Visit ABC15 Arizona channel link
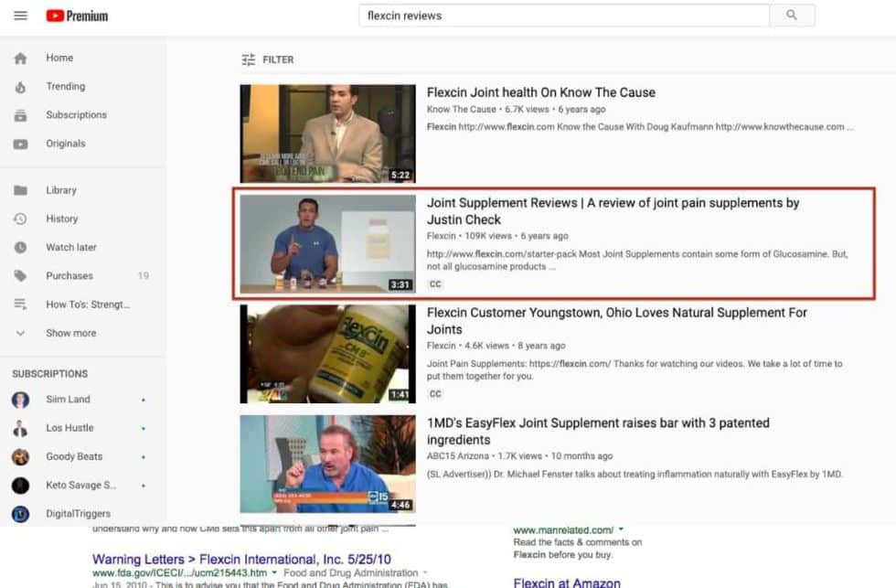The image size is (896, 588). coord(458,456)
